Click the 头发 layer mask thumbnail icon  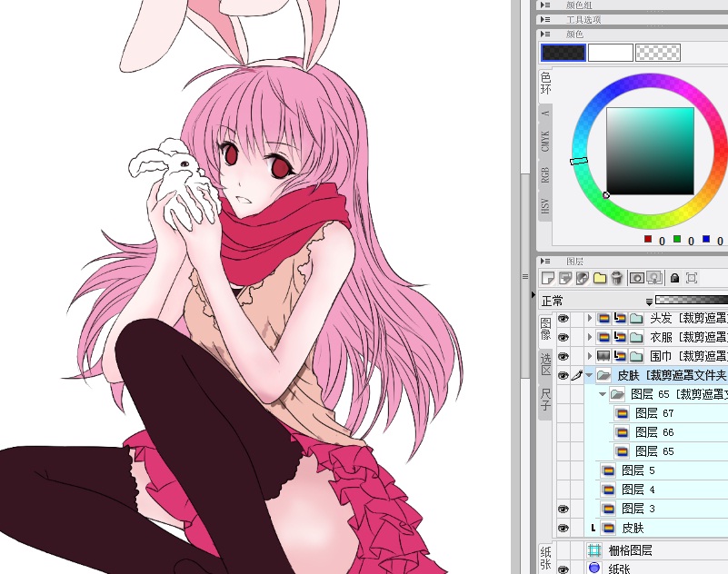(x=603, y=318)
